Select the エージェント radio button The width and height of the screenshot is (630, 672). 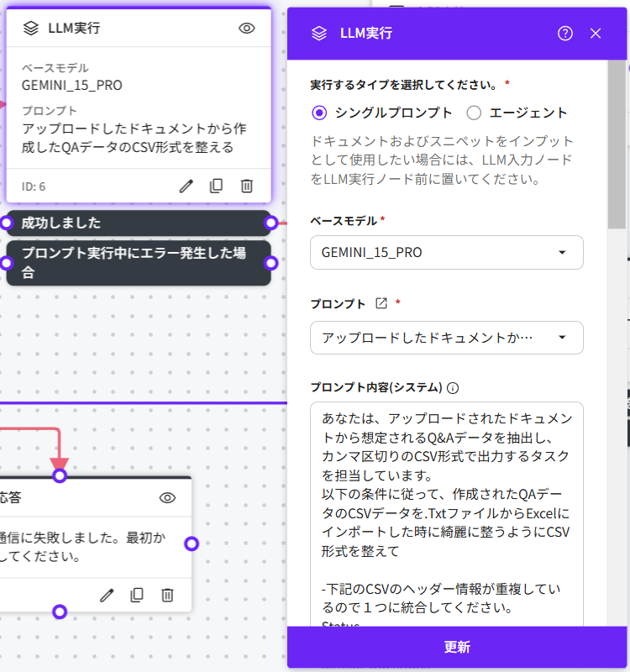(x=474, y=113)
